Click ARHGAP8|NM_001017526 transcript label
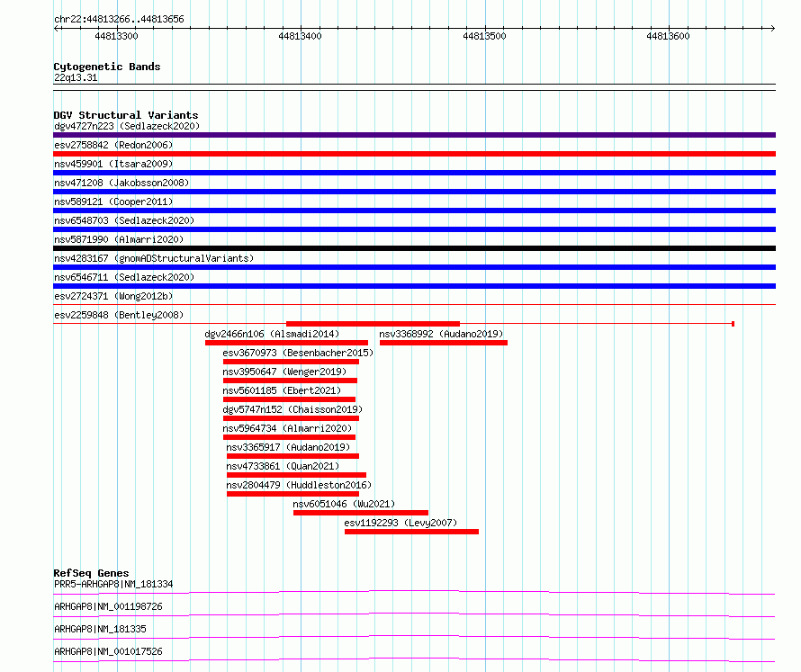Viewport: 801px width, 672px height. pos(108,651)
